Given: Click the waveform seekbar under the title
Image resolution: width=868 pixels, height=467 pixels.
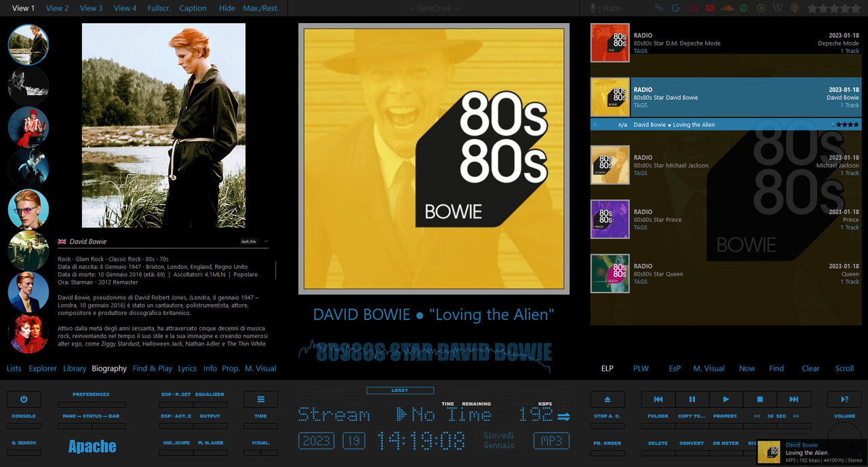Looking at the screenshot, I should pyautogui.click(x=425, y=355).
